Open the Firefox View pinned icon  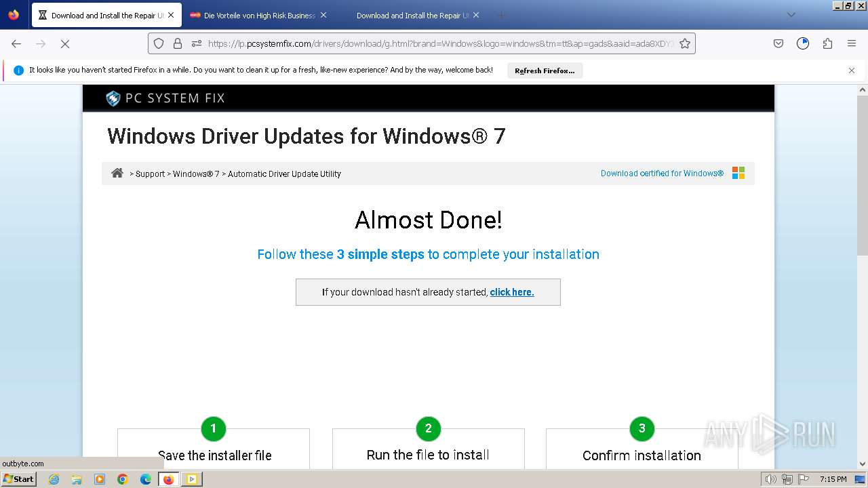coord(14,15)
